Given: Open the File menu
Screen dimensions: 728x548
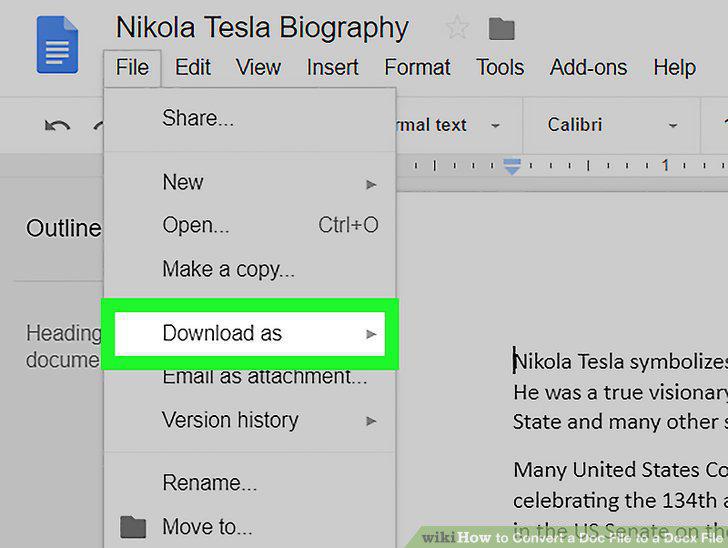Looking at the screenshot, I should [132, 68].
